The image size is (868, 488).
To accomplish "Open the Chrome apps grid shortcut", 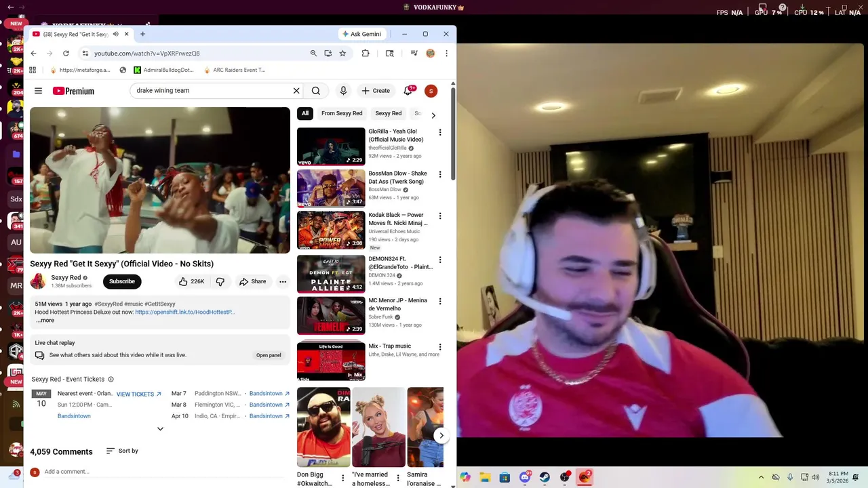I will tap(33, 70).
